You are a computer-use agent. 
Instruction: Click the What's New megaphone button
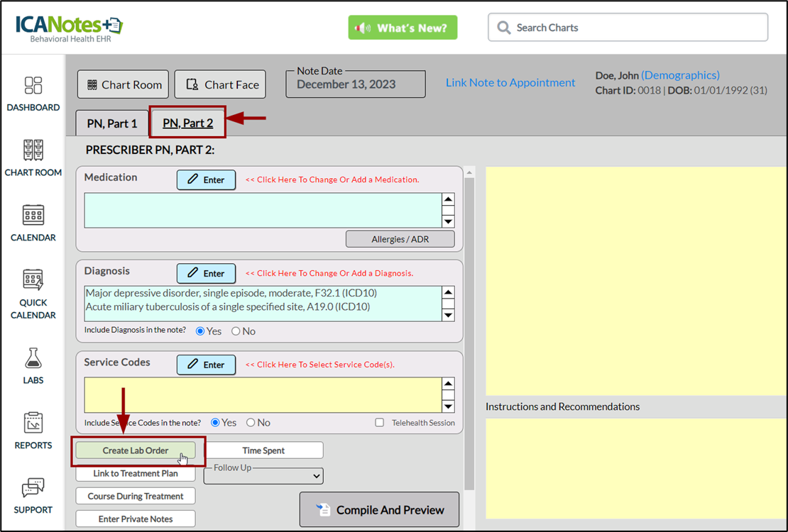403,28
